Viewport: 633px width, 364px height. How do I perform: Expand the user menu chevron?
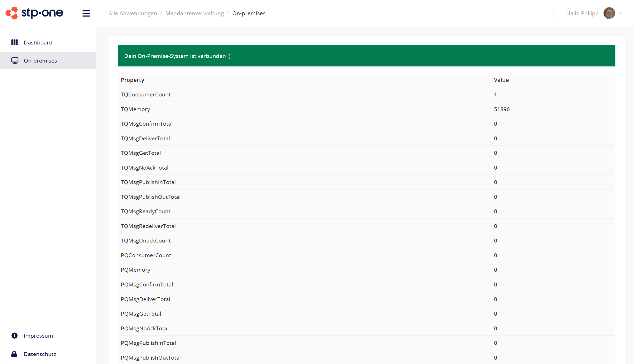[621, 13]
